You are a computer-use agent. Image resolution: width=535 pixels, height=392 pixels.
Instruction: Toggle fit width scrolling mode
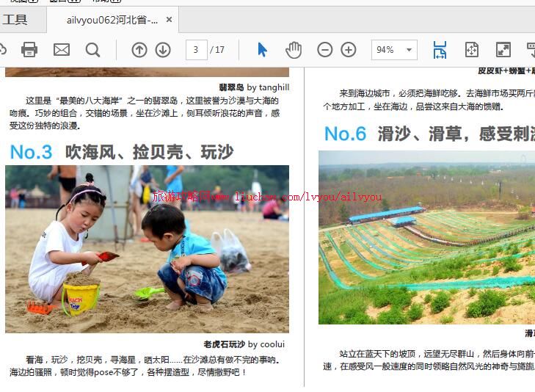pos(440,50)
